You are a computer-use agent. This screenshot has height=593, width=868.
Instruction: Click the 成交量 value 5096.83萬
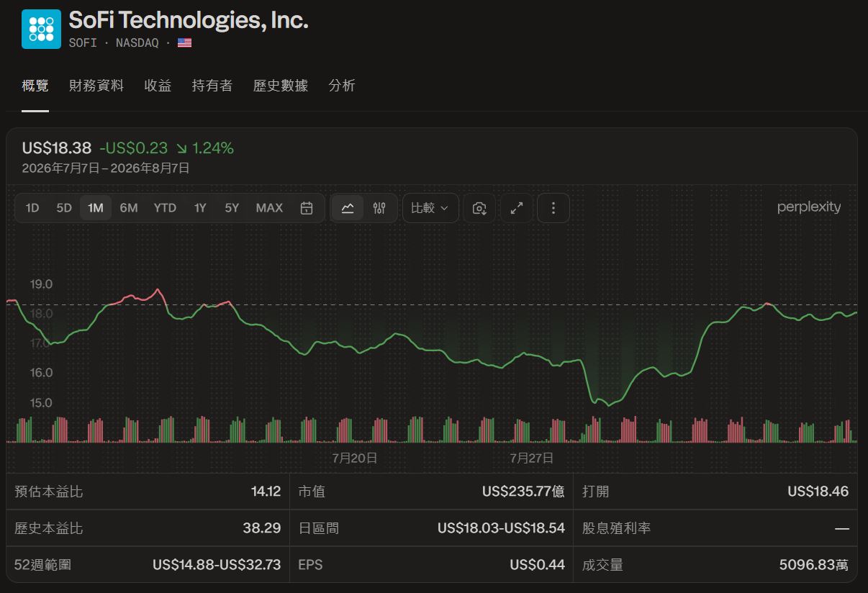coord(814,565)
